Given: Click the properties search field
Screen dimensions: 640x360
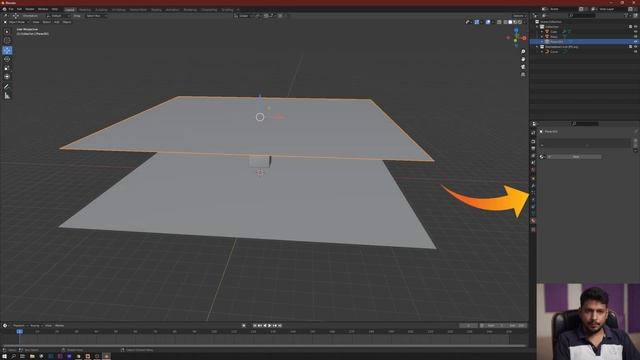Looking at the screenshot, I should [x=585, y=124].
